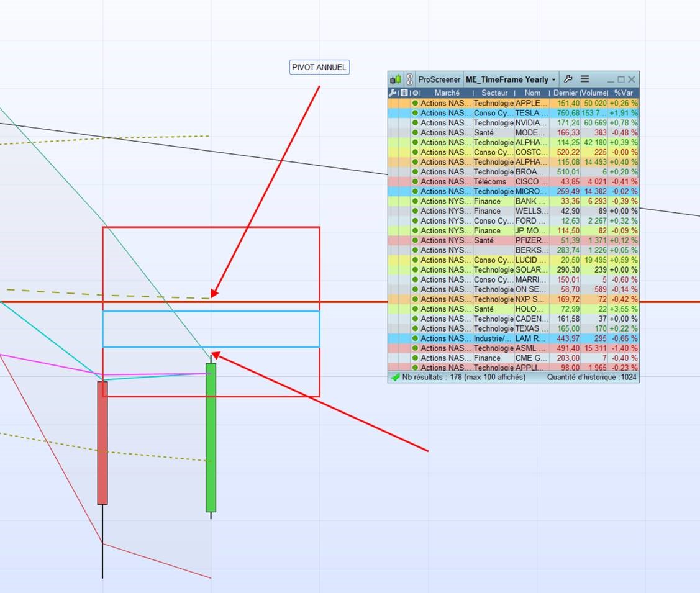Click the ProScreener title label

439,79
